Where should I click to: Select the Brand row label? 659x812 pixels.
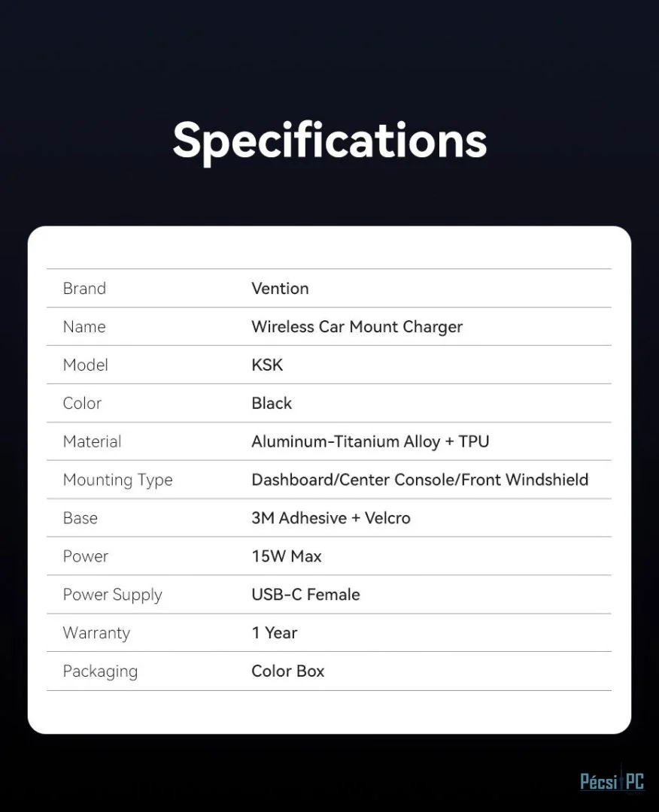pos(84,289)
